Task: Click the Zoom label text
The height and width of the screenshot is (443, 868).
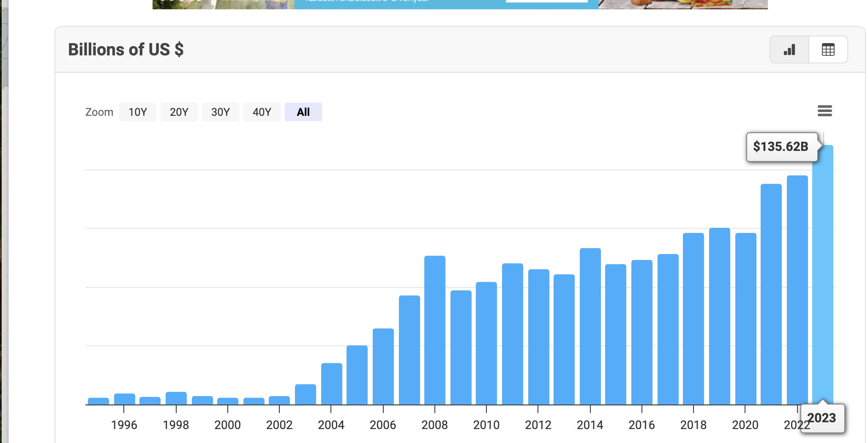Action: (99, 112)
